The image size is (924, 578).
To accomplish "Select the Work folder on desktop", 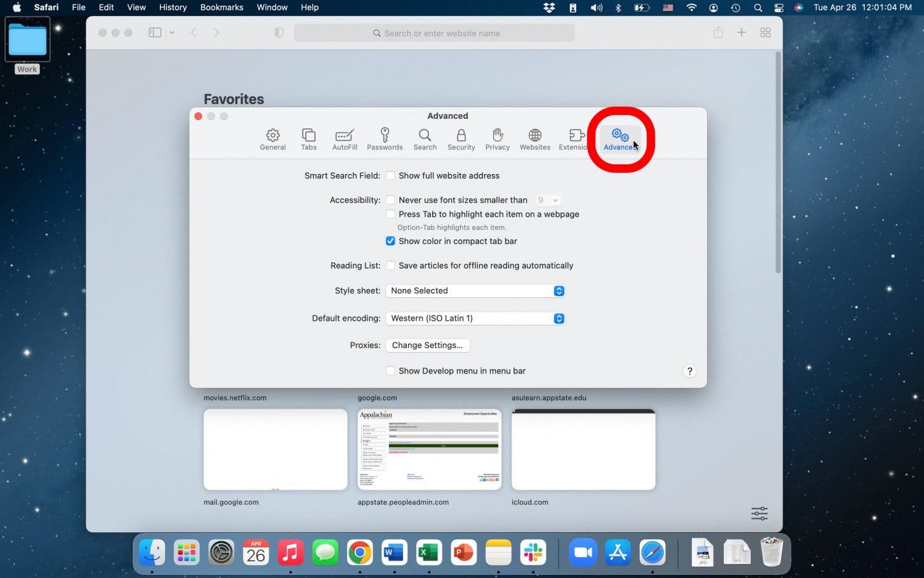I will coord(27,46).
